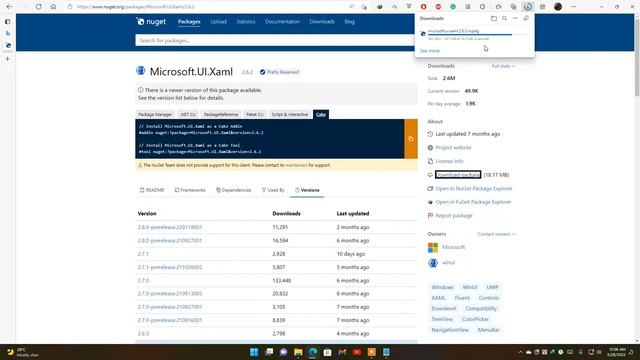Viewport: 640px width, 360px height.
Task: Open the Used By tab
Action: coord(273,190)
